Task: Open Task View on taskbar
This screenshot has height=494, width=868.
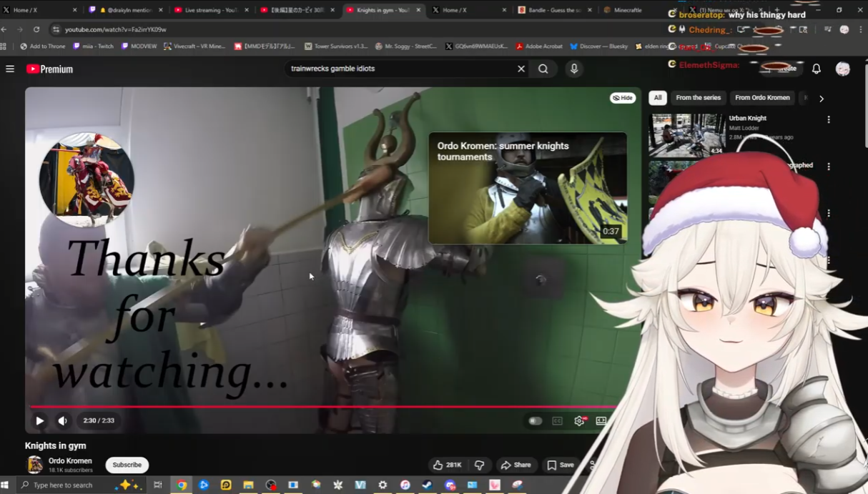Action: [x=158, y=485]
